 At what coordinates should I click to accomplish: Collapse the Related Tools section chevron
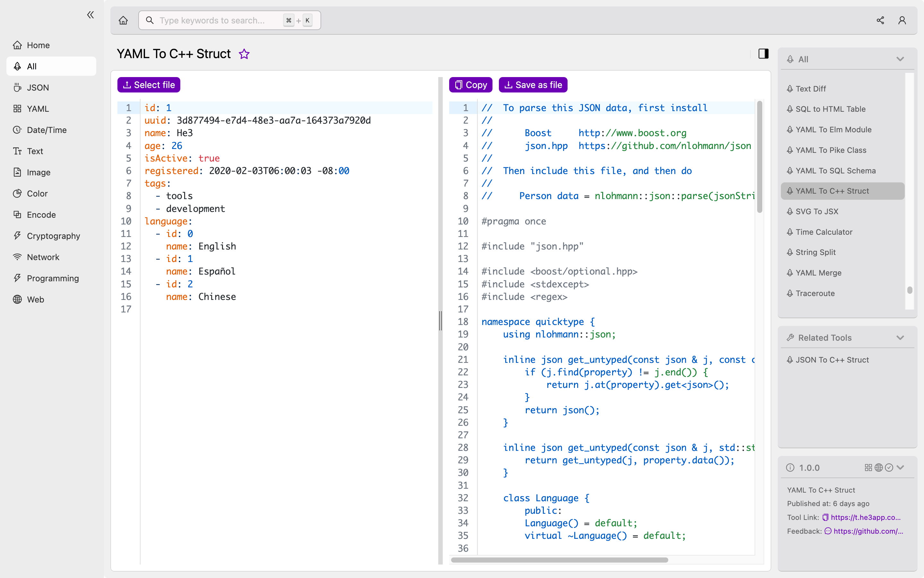(x=900, y=338)
